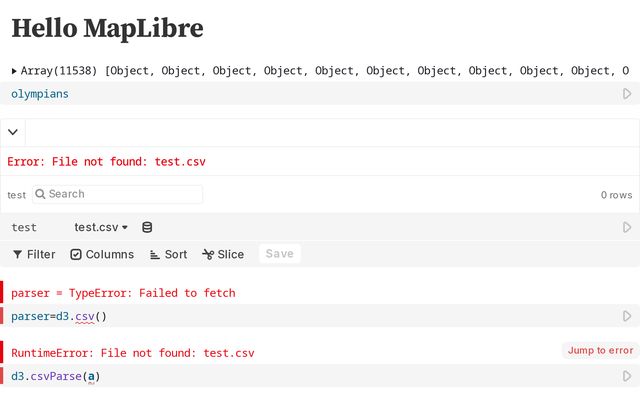640x400 pixels.
Task: Open the test.csv source dropdown
Action: click(x=101, y=227)
